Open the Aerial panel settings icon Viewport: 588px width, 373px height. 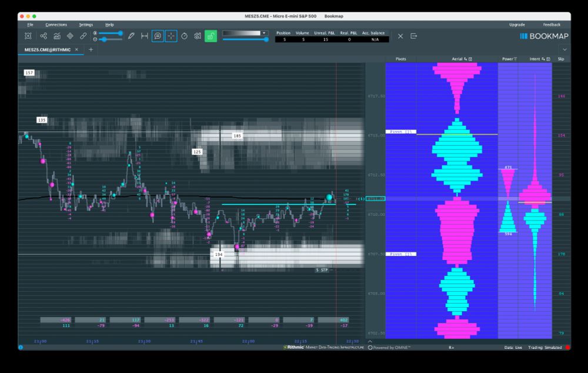[x=470, y=59]
